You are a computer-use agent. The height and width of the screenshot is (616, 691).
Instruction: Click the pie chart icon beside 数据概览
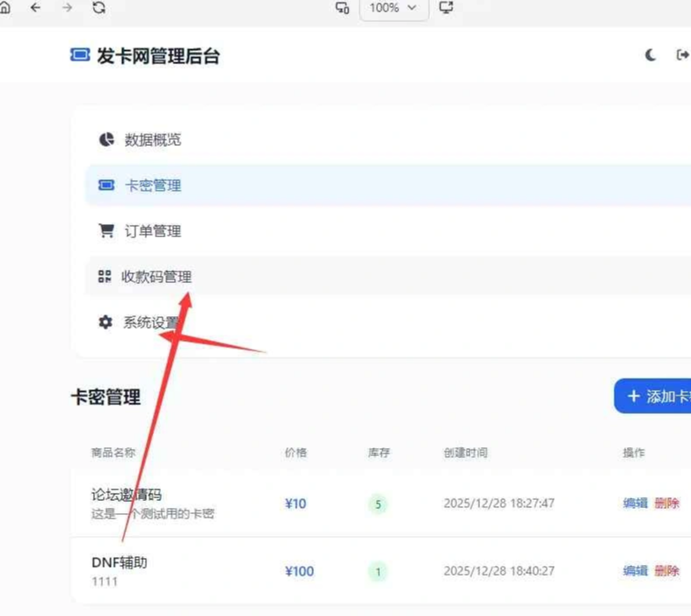[106, 139]
